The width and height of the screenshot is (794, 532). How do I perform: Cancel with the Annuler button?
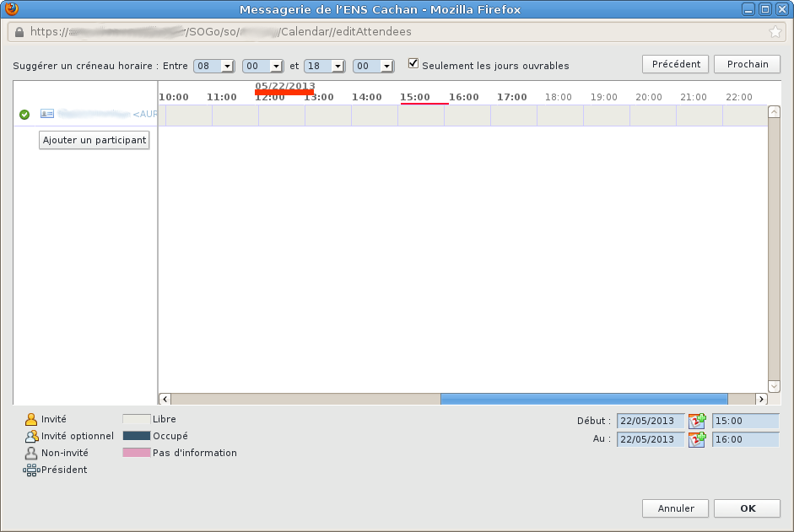click(675, 508)
